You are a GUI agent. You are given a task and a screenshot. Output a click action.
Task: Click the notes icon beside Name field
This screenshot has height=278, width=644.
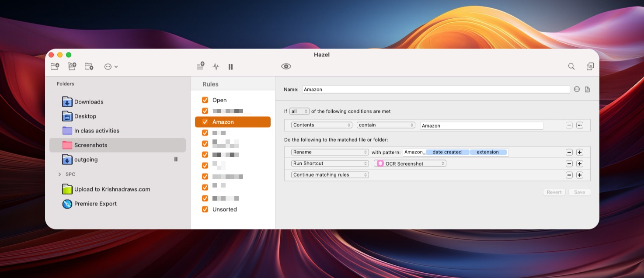[x=587, y=89]
